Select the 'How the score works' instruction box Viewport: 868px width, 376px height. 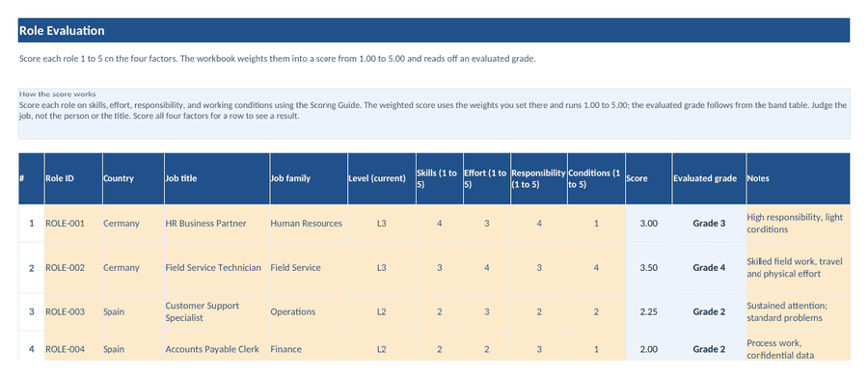point(433,114)
